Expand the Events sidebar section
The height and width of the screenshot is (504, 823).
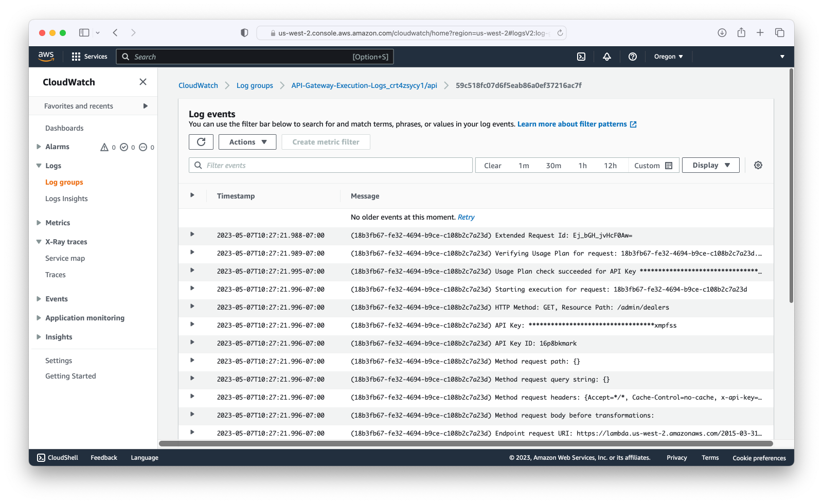(39, 299)
